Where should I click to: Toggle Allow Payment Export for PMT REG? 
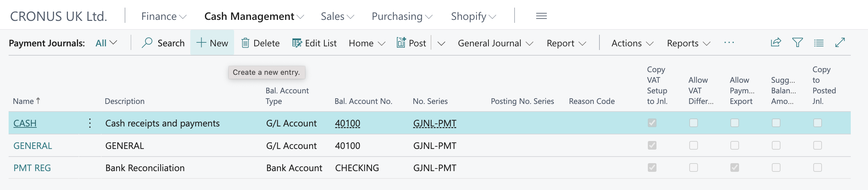(735, 167)
